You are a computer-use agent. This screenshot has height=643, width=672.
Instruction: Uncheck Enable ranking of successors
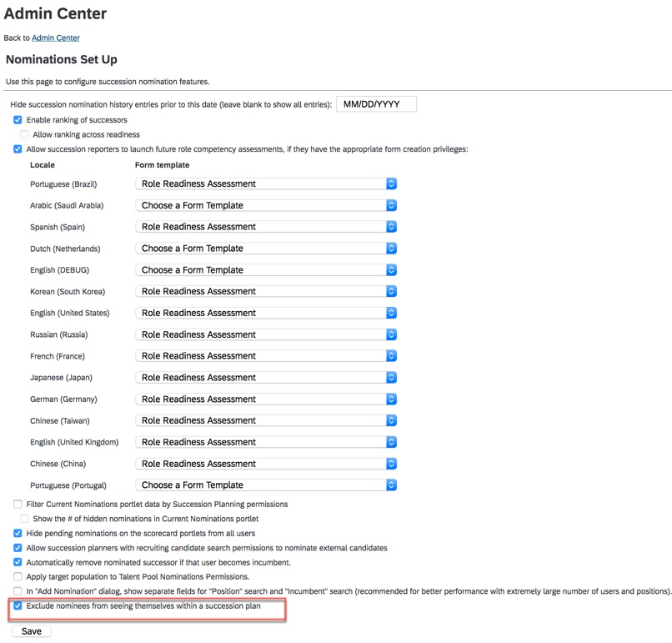point(18,120)
